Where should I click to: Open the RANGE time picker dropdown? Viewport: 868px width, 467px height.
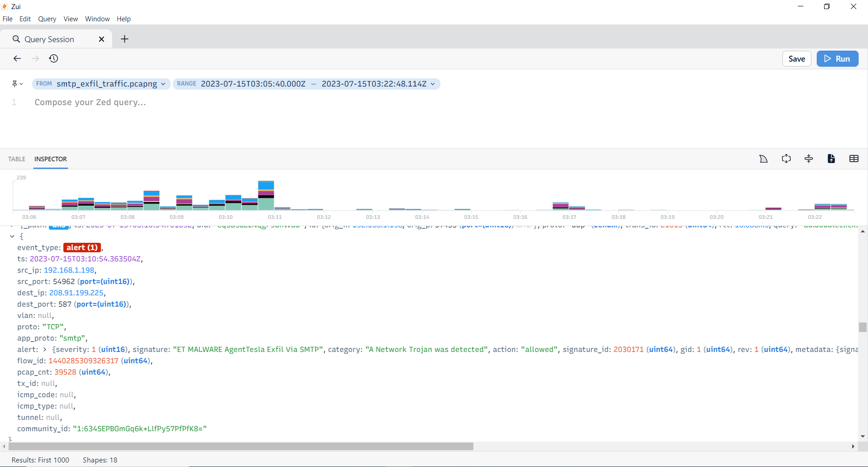point(306,84)
